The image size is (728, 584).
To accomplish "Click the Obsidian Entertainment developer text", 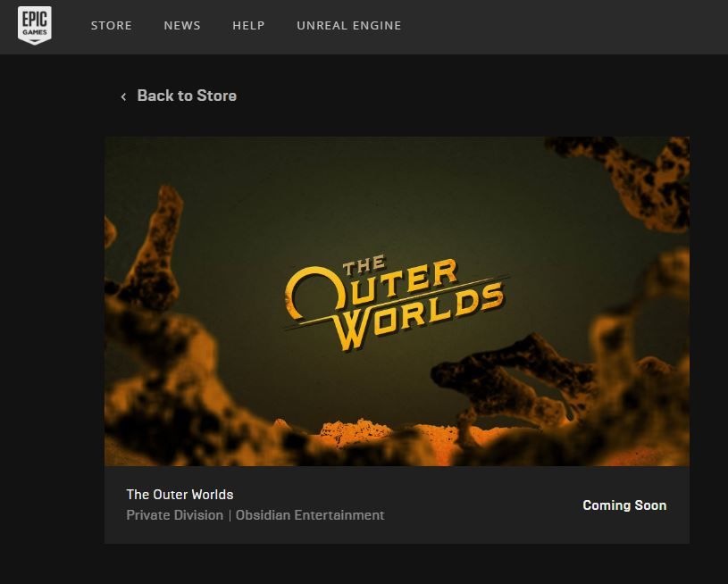I will click(310, 515).
